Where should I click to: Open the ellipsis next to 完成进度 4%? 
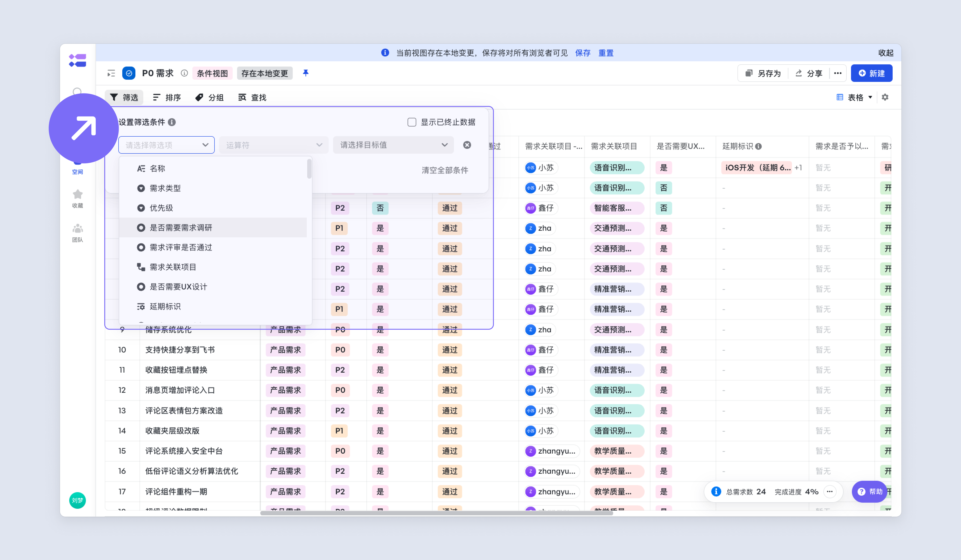click(830, 491)
